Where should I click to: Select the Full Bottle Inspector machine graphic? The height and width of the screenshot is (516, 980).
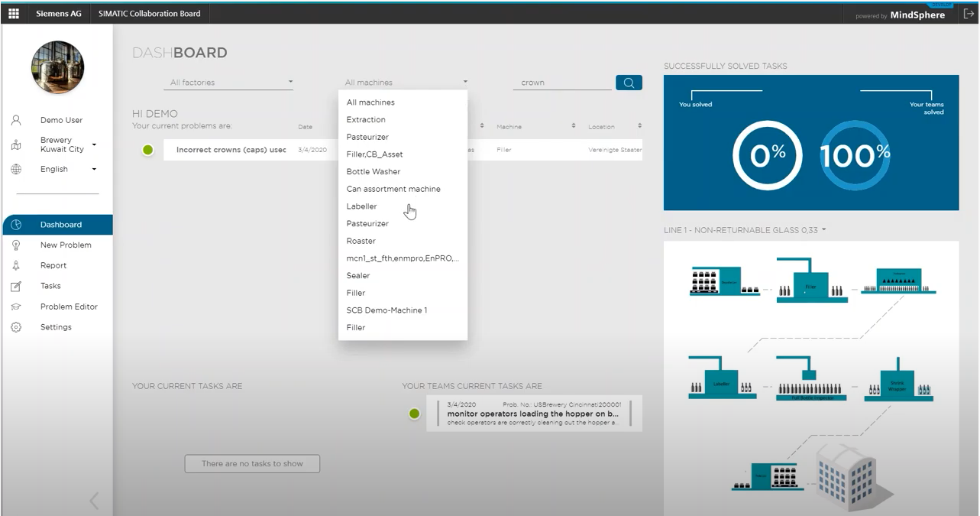click(813, 379)
